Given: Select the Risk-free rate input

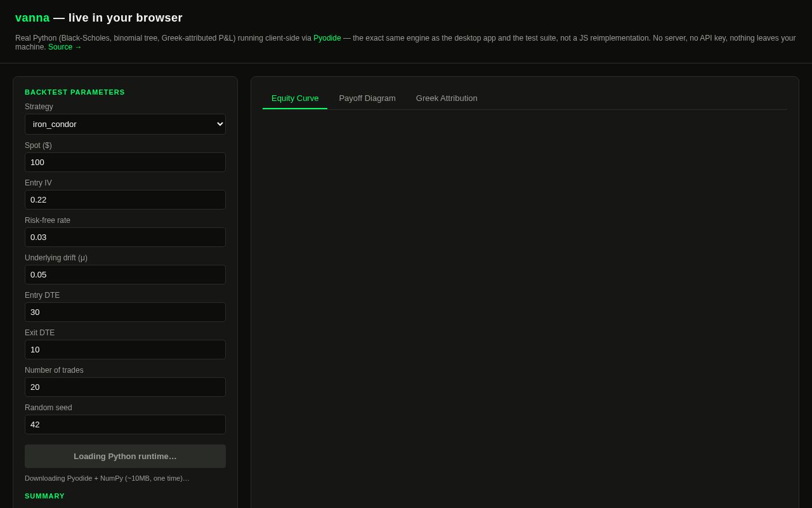Looking at the screenshot, I should tap(125, 237).
